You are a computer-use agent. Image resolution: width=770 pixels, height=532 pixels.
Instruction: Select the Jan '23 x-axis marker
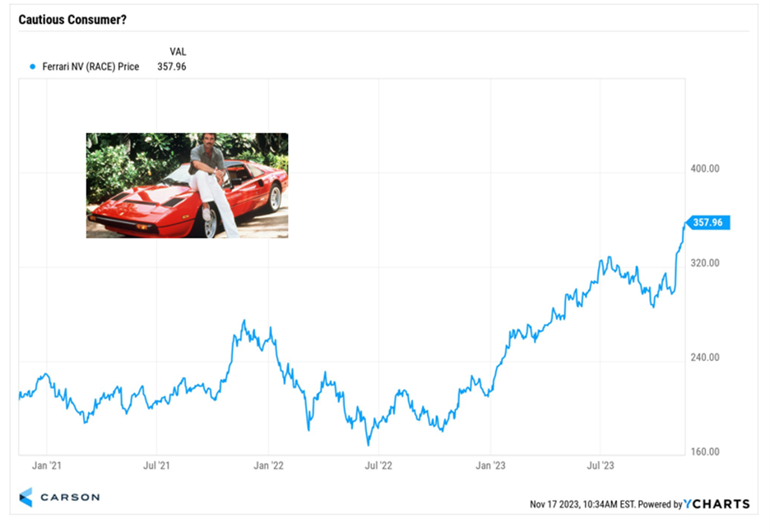tap(490, 465)
